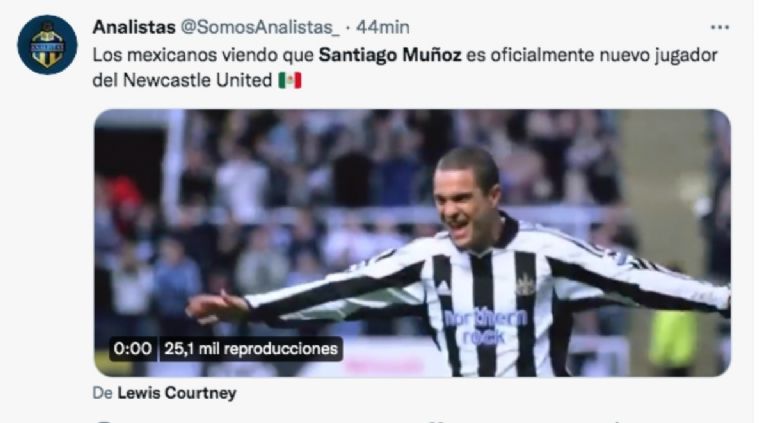Click the Adidas logo on the jersey
This screenshot has width=768, height=423.
(x=443, y=288)
